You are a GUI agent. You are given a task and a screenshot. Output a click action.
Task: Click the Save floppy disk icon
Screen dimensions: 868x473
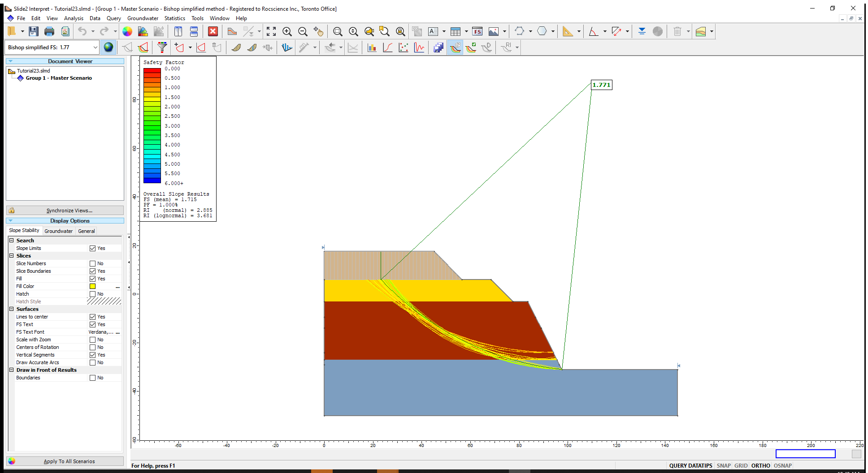[x=33, y=31]
